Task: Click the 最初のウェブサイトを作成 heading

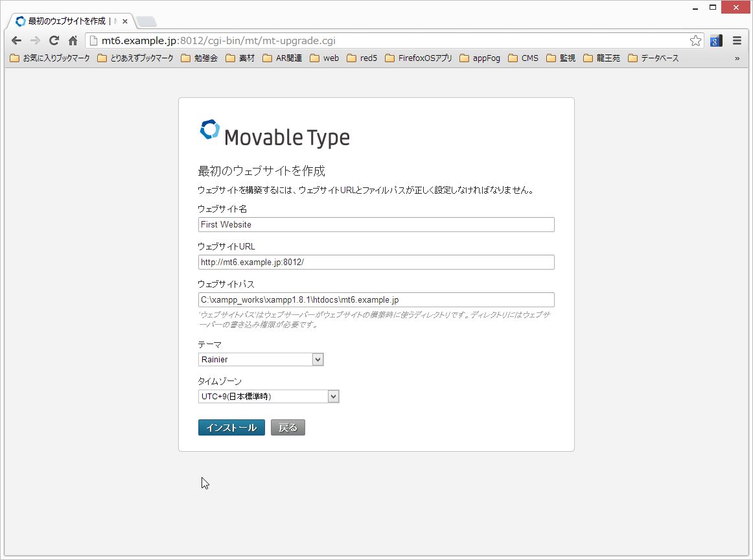Action: pos(261,171)
